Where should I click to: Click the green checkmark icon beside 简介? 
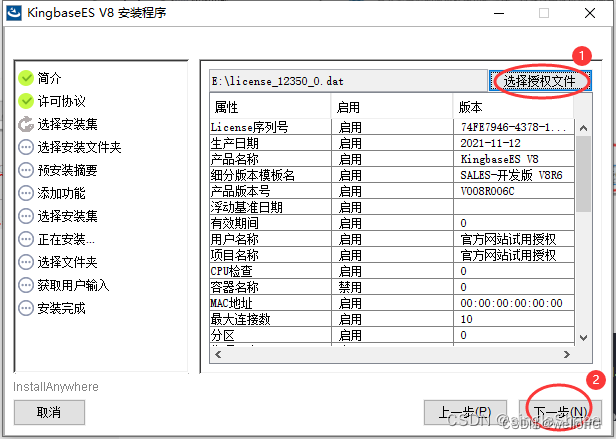pyautogui.click(x=26, y=78)
